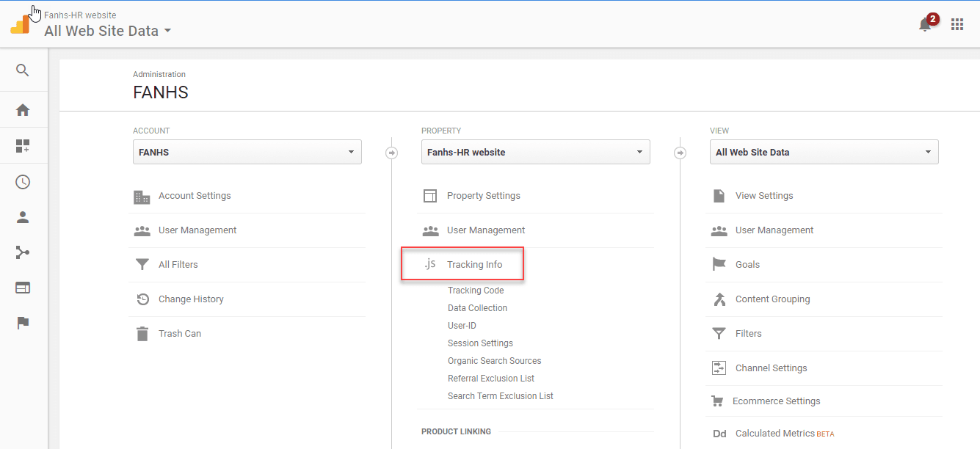Click the notifications bell icon
This screenshot has width=980, height=449.
(925, 24)
